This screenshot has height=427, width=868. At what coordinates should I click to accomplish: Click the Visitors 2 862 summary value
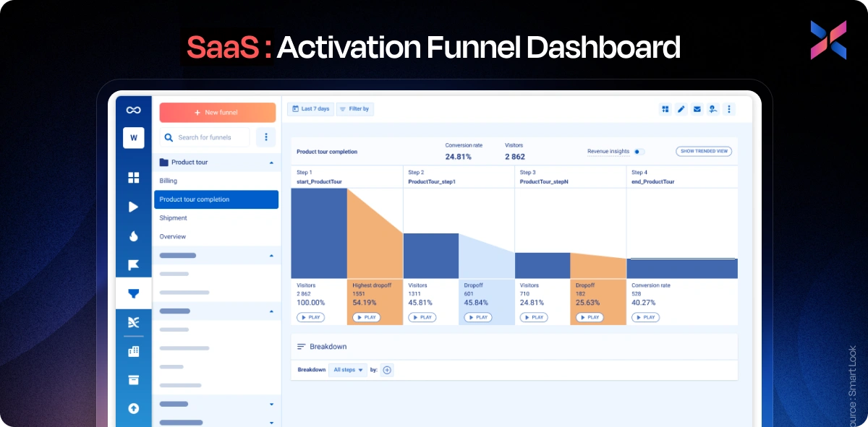(515, 156)
